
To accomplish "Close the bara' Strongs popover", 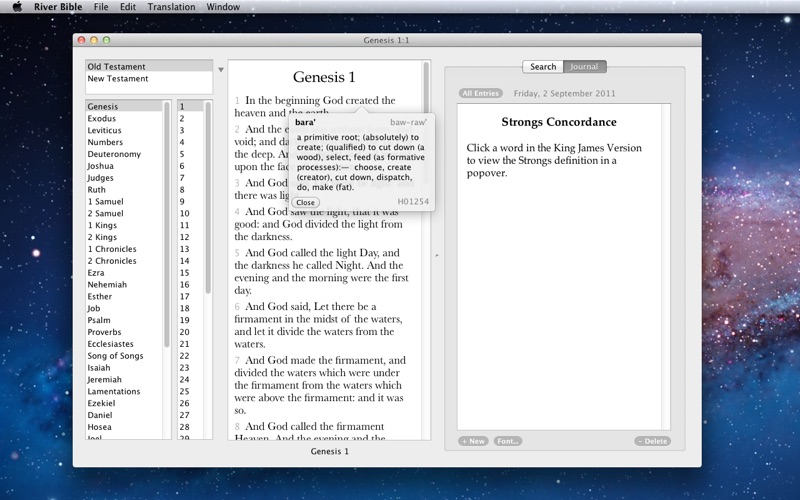I will coord(306,202).
